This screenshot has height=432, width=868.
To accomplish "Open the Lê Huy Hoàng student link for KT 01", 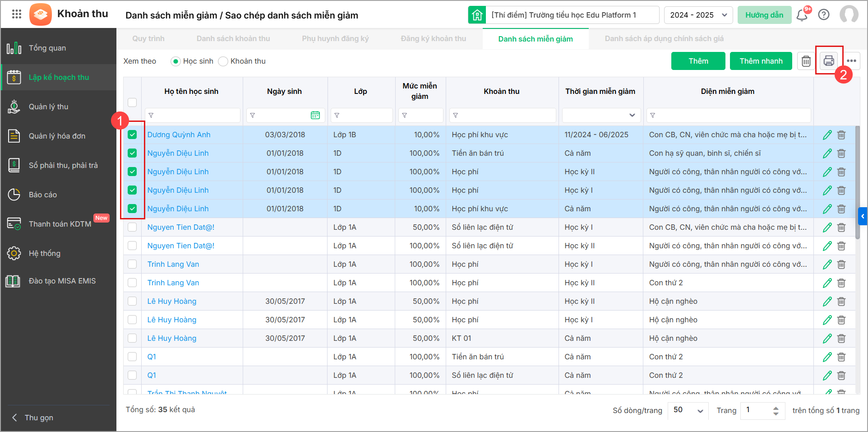I will 171,338.
